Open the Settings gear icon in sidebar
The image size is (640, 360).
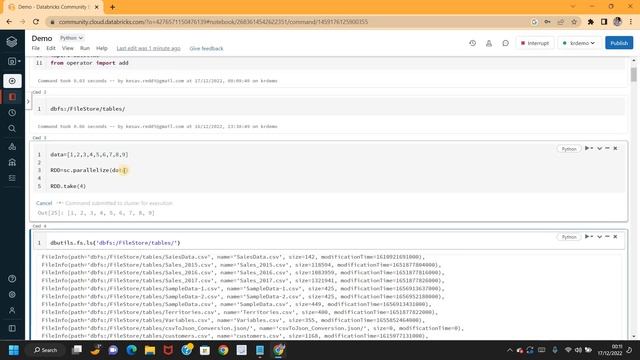coord(12,294)
